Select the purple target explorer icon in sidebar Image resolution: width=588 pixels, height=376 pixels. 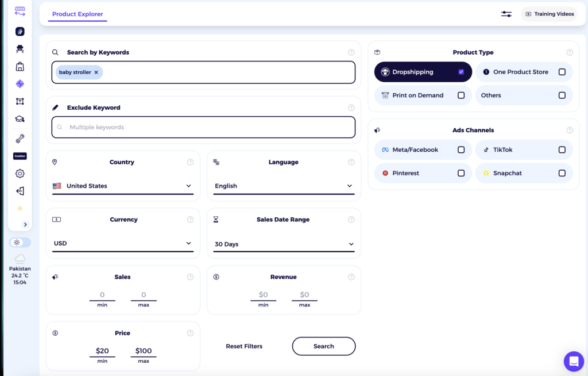point(20,83)
